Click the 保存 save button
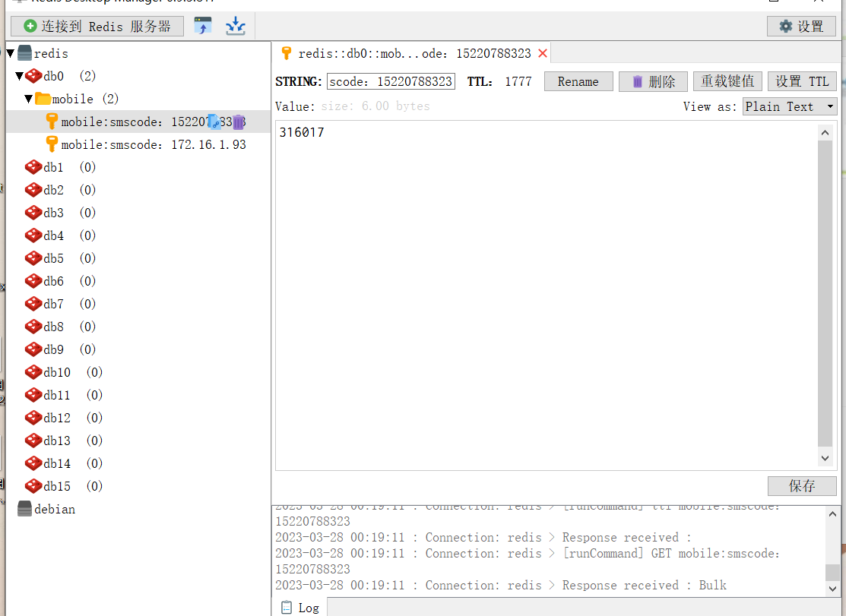846x616 pixels. click(803, 485)
